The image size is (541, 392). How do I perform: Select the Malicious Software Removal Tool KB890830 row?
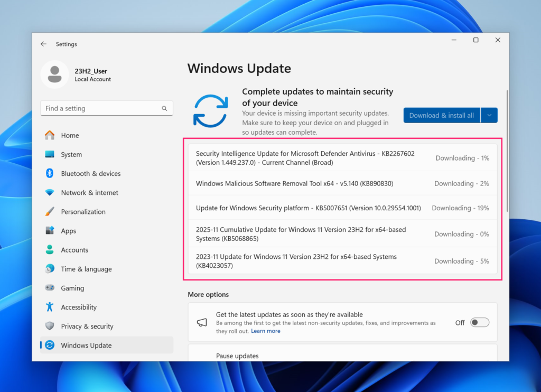pos(342,183)
